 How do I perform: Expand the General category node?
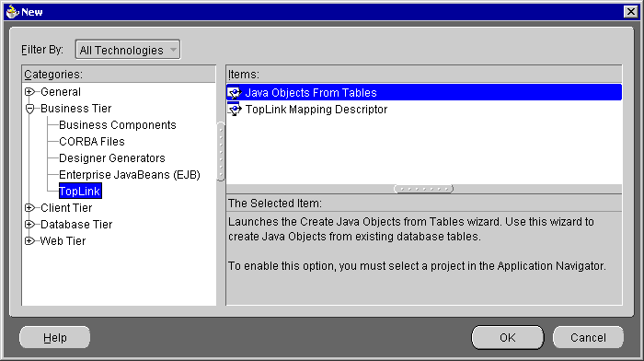tap(29, 92)
